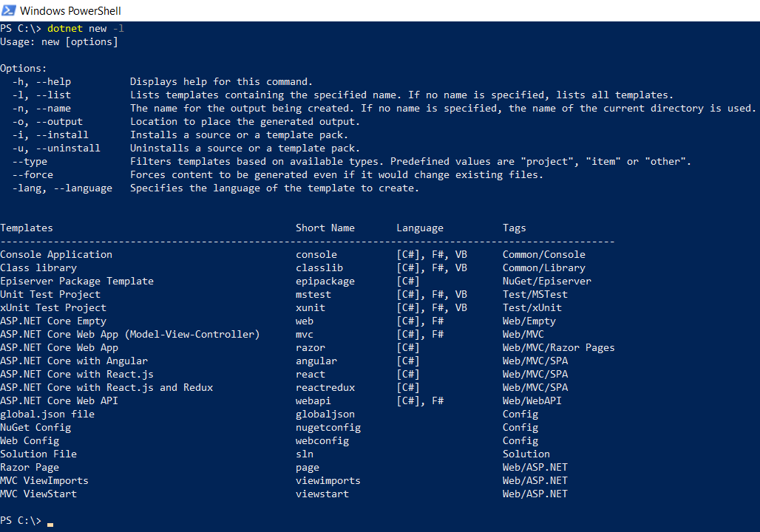
Task: Click the '-h, --help' option
Action: pyautogui.click(x=41, y=82)
